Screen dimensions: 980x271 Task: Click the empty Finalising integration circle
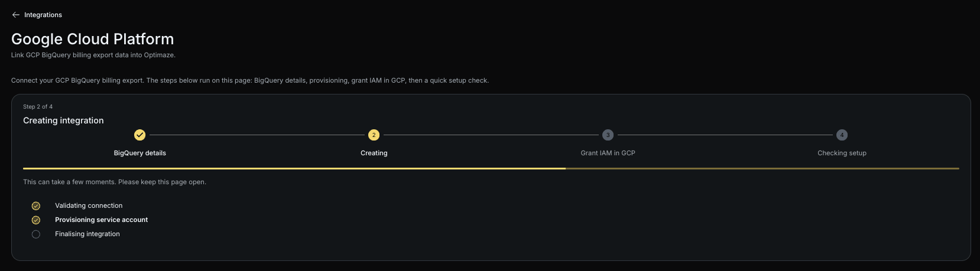(36, 234)
